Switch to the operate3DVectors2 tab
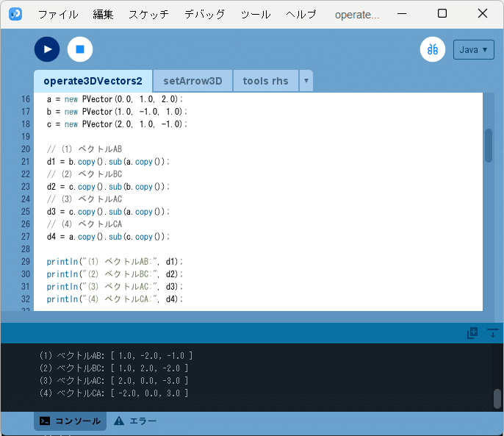504x436 pixels. point(93,81)
